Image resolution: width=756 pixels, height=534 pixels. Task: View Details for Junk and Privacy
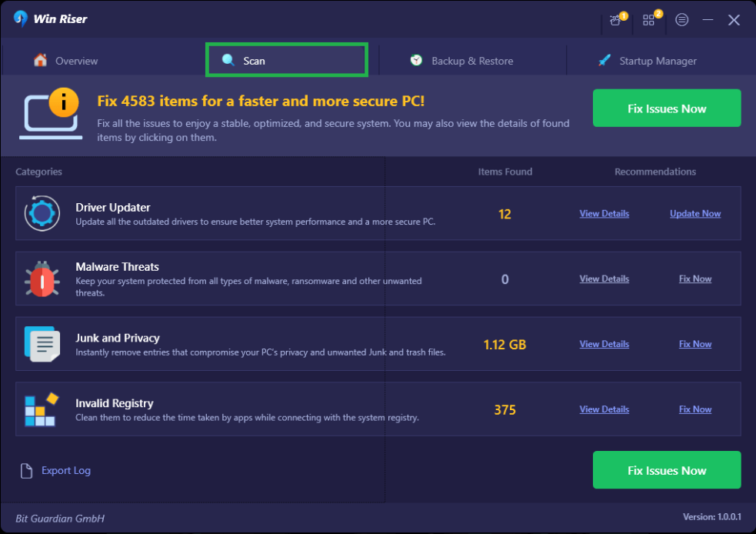[604, 344]
